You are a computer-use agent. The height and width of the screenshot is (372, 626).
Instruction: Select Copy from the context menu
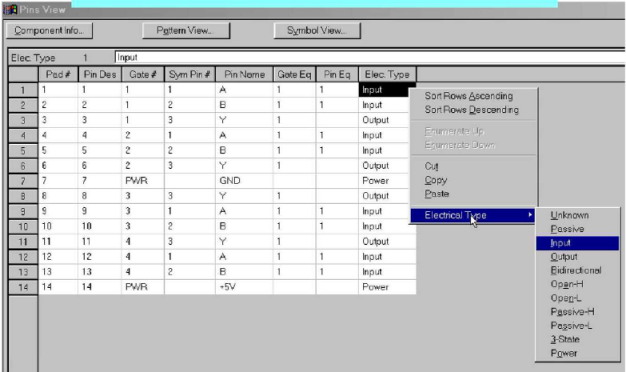(x=436, y=180)
